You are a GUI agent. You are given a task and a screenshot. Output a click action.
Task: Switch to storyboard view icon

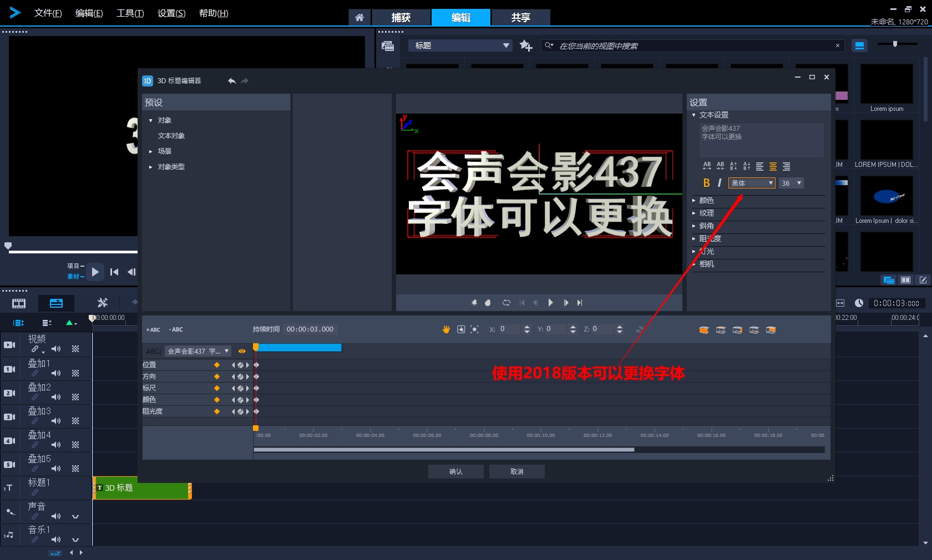pos(19,303)
